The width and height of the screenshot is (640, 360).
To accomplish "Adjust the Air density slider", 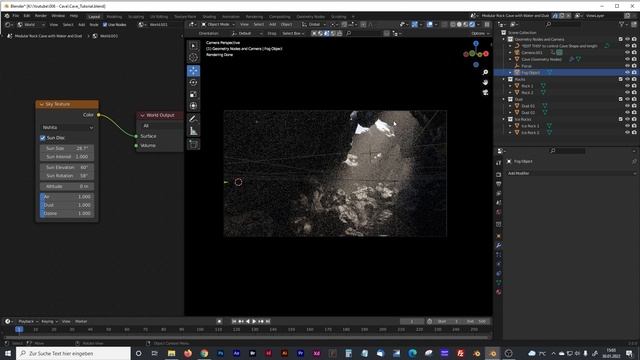I will 67,197.
